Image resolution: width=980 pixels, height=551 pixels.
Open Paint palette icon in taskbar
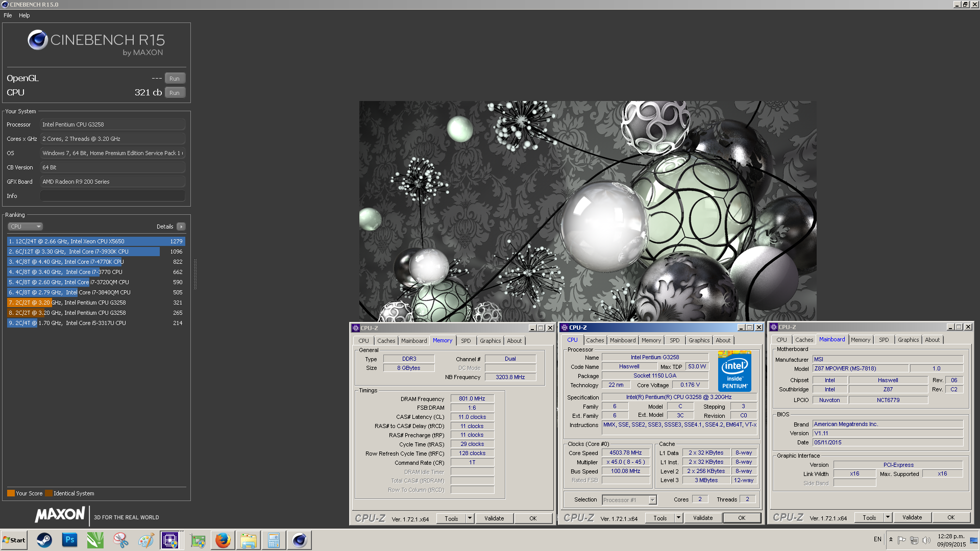click(x=146, y=540)
